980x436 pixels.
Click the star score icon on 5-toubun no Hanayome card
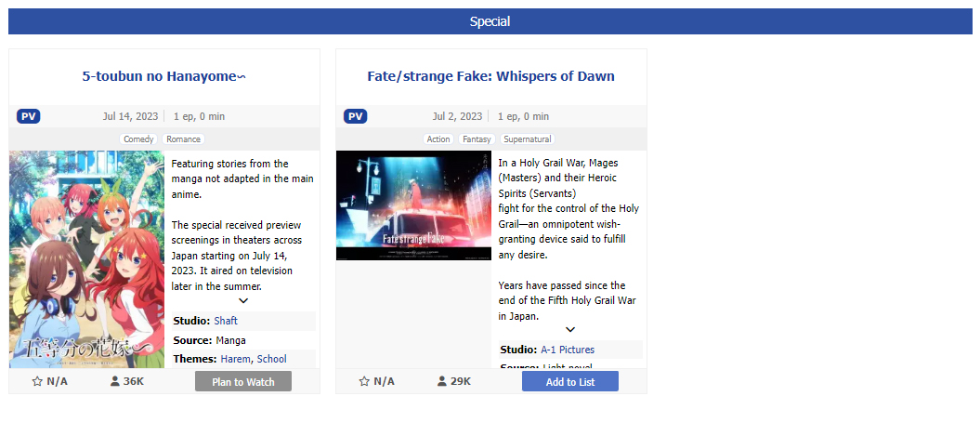point(37,381)
